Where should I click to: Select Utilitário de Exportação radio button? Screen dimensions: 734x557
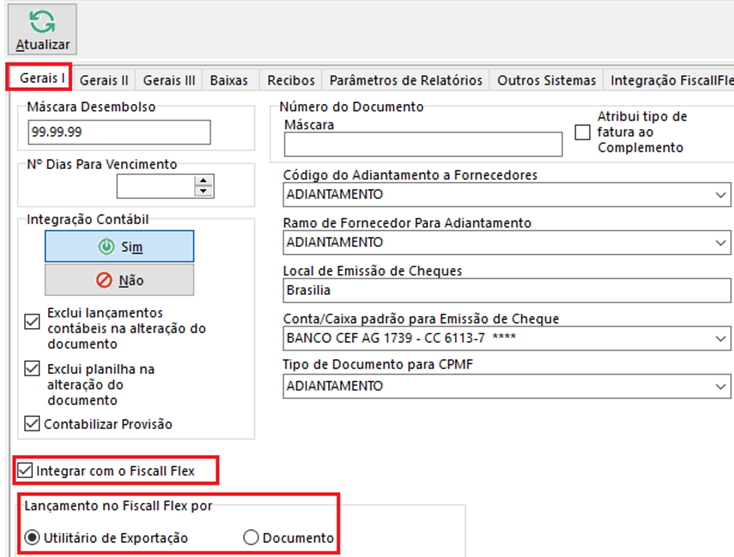pos(32,537)
